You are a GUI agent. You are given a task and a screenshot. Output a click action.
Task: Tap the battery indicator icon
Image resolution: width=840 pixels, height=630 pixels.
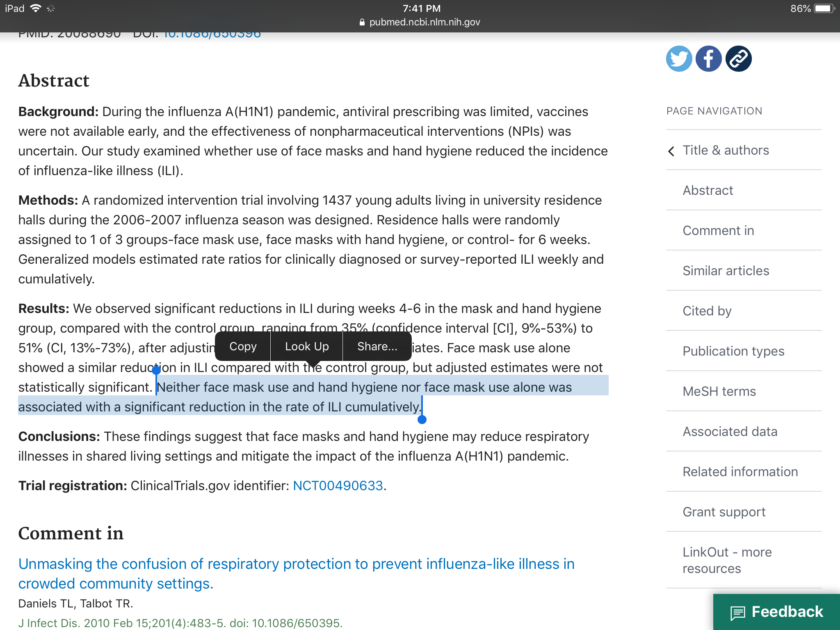(824, 8)
